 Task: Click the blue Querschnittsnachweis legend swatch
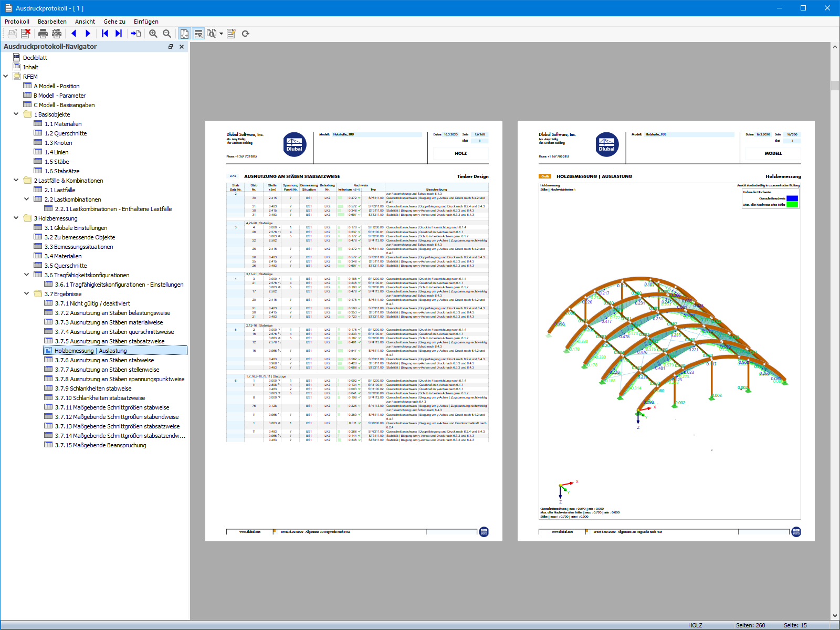pyautogui.click(x=792, y=198)
